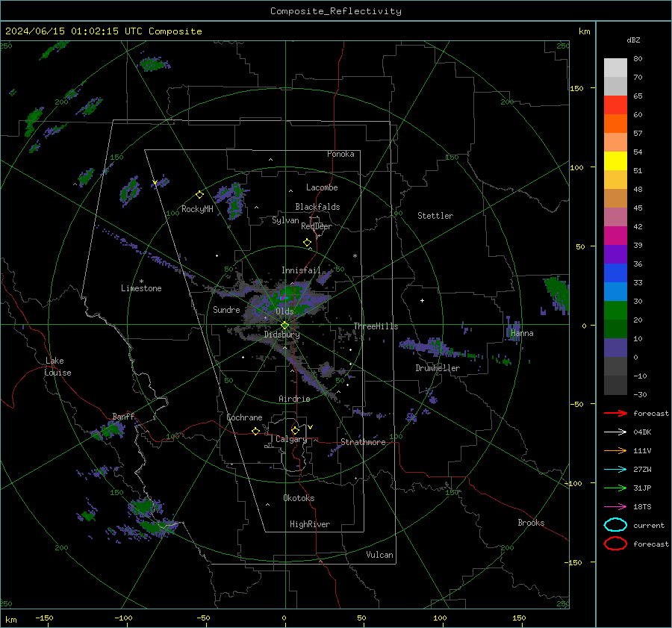Image resolution: width=672 pixels, height=628 pixels.
Task: Click the green 31JP arrow icon
Action: (615, 488)
